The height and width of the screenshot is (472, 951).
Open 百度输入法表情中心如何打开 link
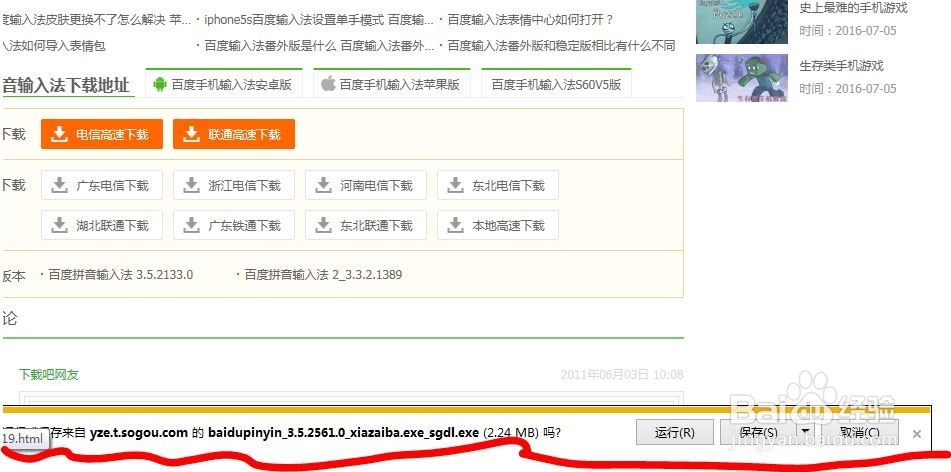tap(530, 19)
